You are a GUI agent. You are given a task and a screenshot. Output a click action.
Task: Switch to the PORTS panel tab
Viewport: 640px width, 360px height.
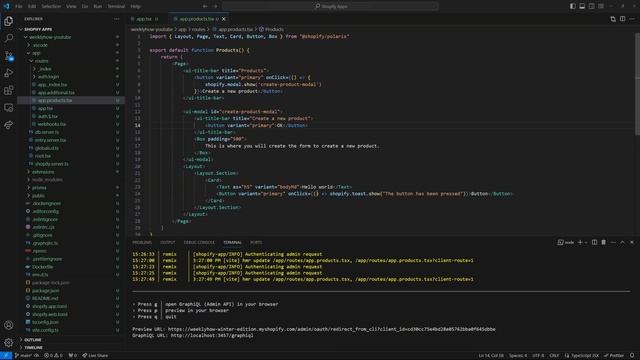[x=256, y=242]
